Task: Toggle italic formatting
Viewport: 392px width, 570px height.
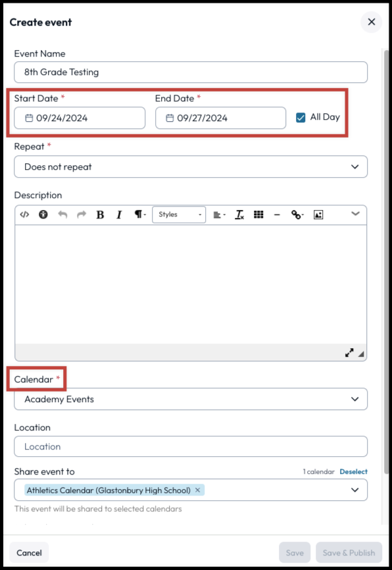Action: (x=119, y=215)
